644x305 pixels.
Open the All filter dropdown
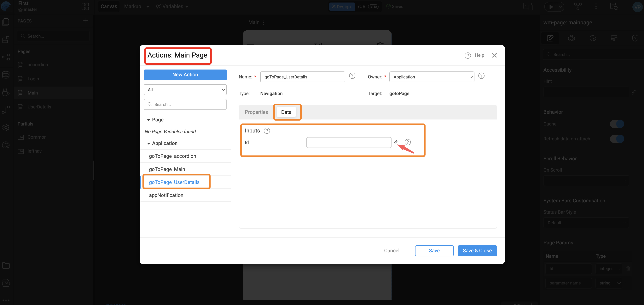[185, 90]
